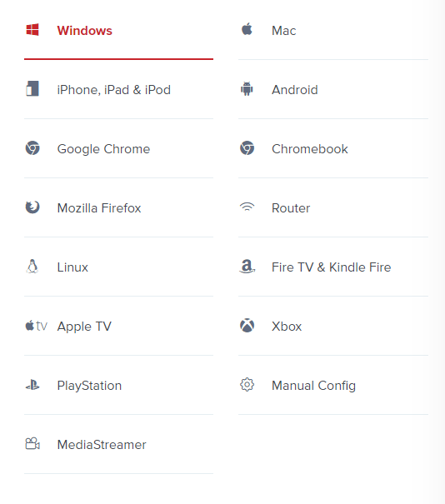Click the Amazon logo icon
This screenshot has height=504, width=445.
(x=247, y=267)
